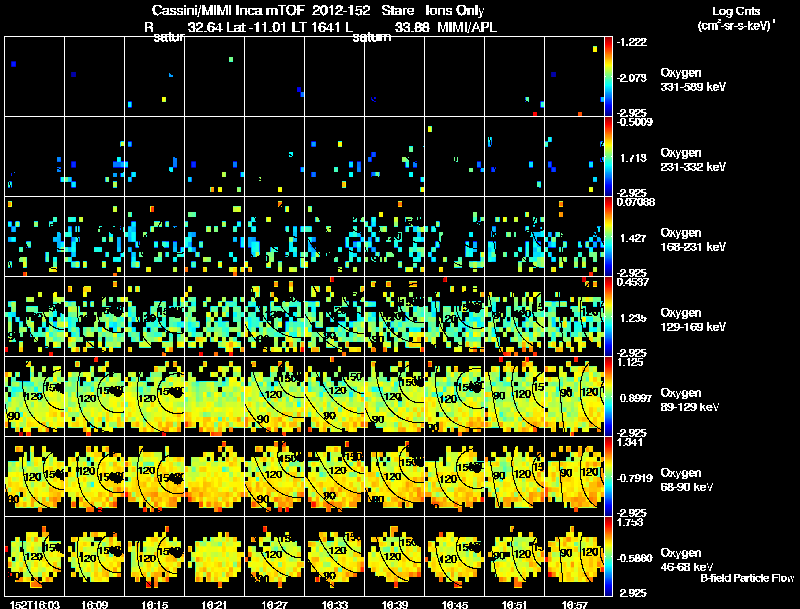The height and width of the screenshot is (609, 800).
Task: Click the Cassini/MIMI Inca mTOF title text
Action: [228, 10]
